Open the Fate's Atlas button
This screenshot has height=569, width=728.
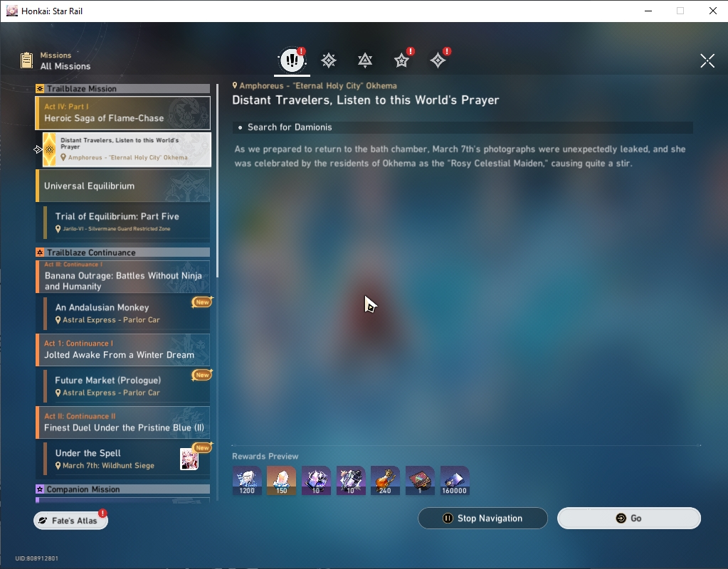[x=70, y=520]
